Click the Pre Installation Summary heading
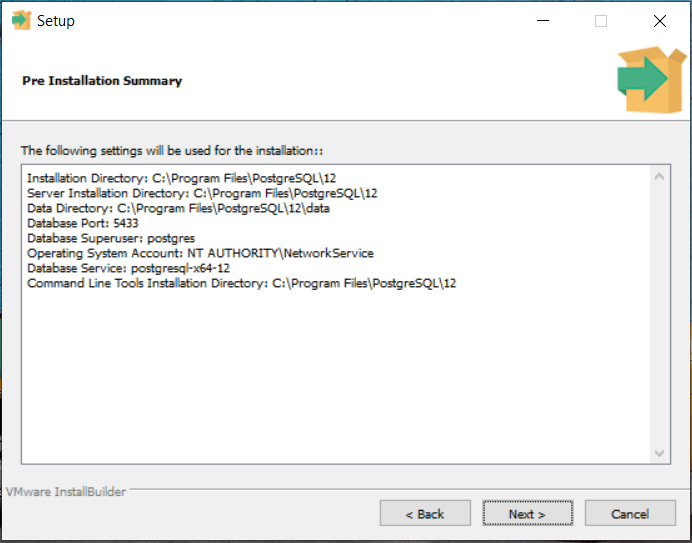Image resolution: width=692 pixels, height=543 pixels. [102, 81]
